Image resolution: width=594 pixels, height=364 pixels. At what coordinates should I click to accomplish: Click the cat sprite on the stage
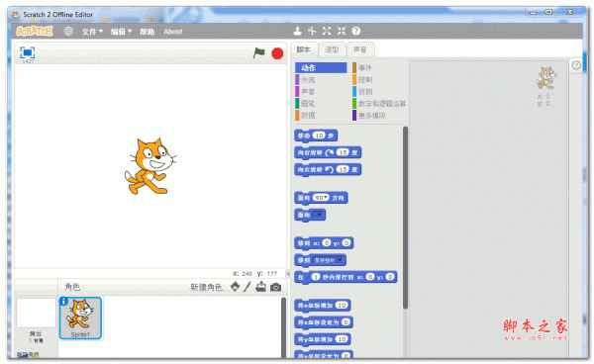tap(150, 166)
